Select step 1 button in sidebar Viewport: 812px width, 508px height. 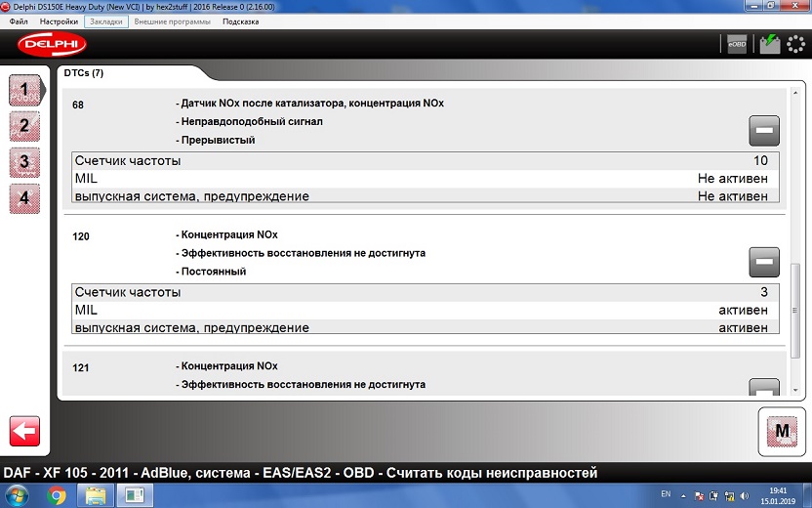point(24,90)
